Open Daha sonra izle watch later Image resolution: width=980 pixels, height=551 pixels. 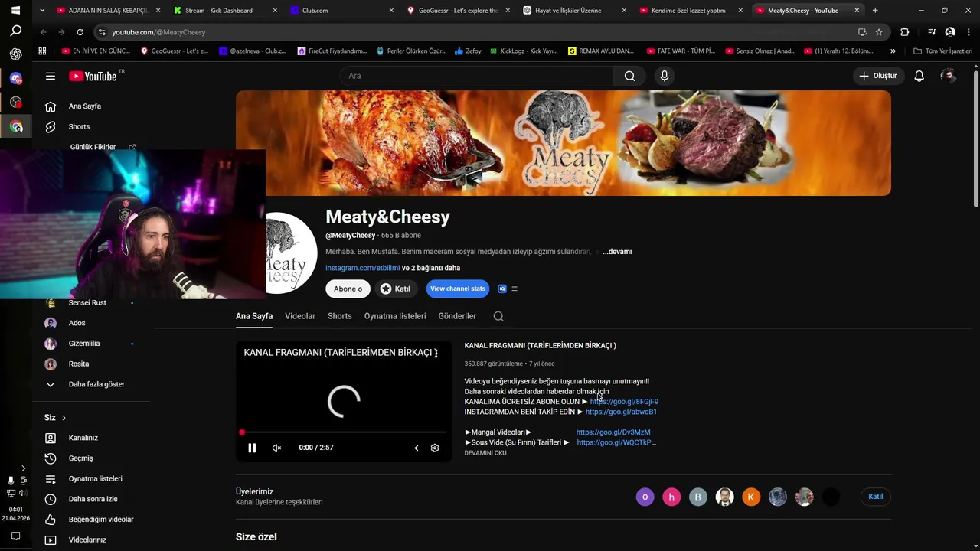93,499
